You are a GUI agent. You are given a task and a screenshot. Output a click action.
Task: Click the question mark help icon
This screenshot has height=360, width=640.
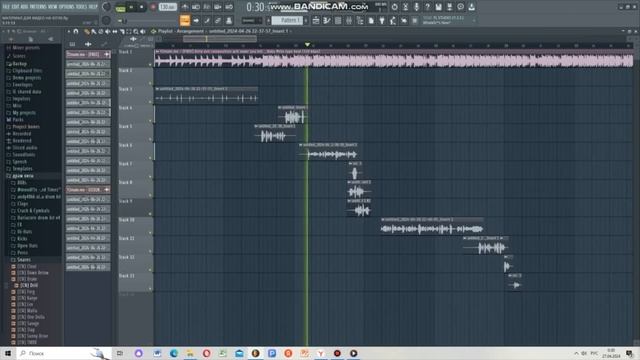click(x=427, y=7)
